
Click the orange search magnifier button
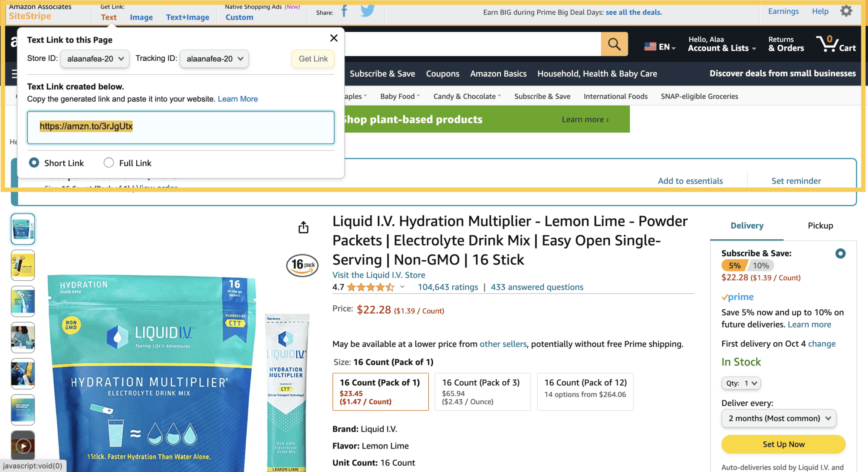tap(614, 44)
